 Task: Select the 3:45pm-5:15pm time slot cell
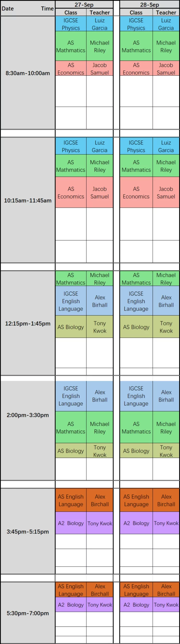pos(28,532)
